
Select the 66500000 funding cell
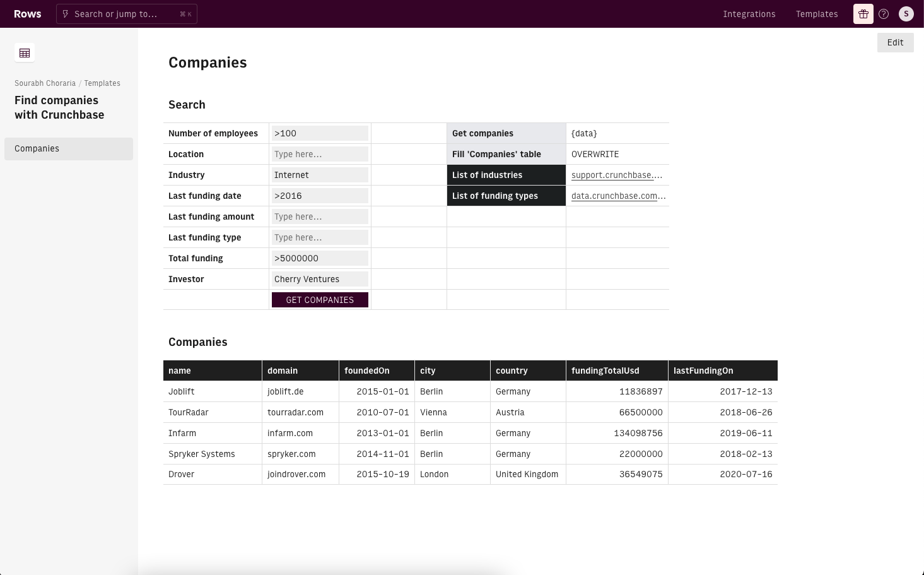point(617,412)
